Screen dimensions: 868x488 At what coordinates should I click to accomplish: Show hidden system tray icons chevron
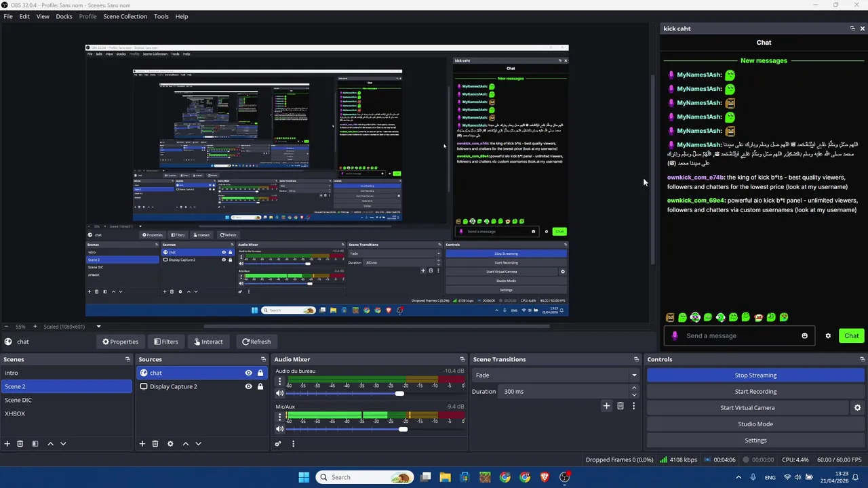pyautogui.click(x=738, y=477)
